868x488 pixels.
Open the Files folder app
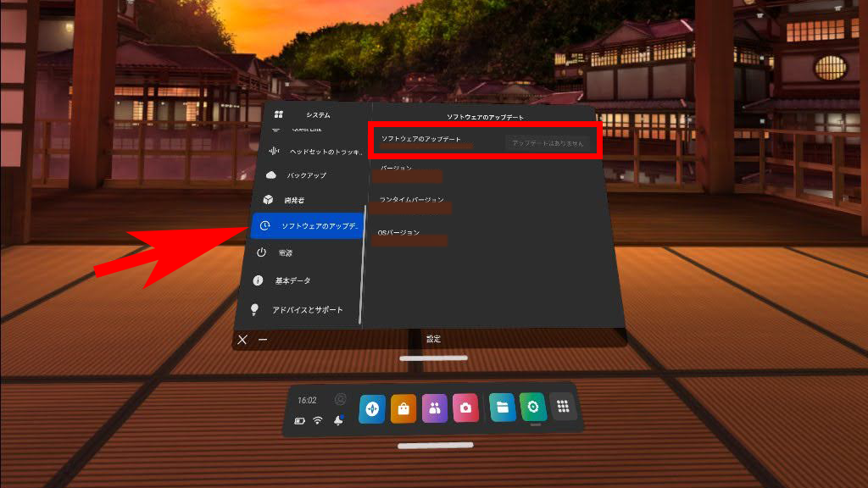502,408
